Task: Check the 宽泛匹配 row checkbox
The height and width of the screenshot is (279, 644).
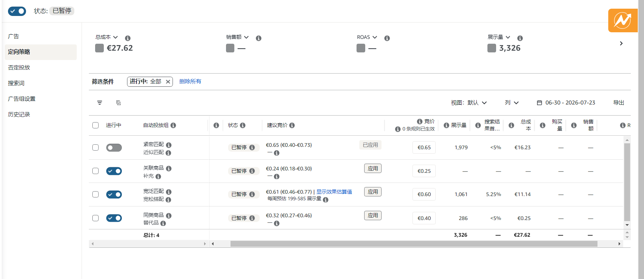Action: click(x=95, y=194)
